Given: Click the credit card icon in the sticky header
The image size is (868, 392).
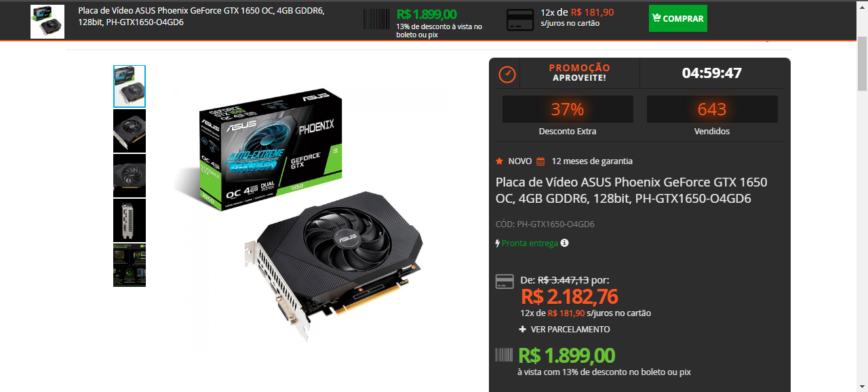Looking at the screenshot, I should tap(520, 20).
